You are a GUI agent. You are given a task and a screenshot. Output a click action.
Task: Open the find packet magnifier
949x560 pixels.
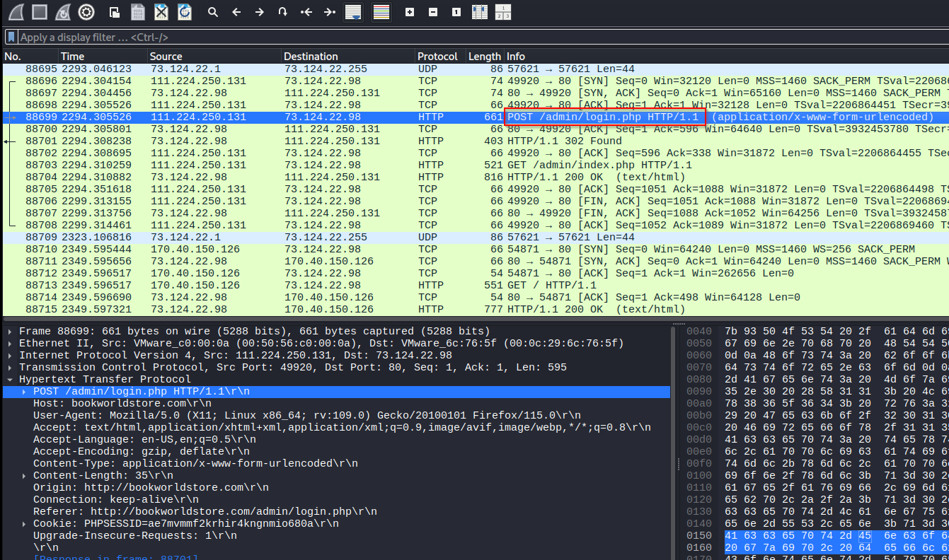pyautogui.click(x=212, y=12)
